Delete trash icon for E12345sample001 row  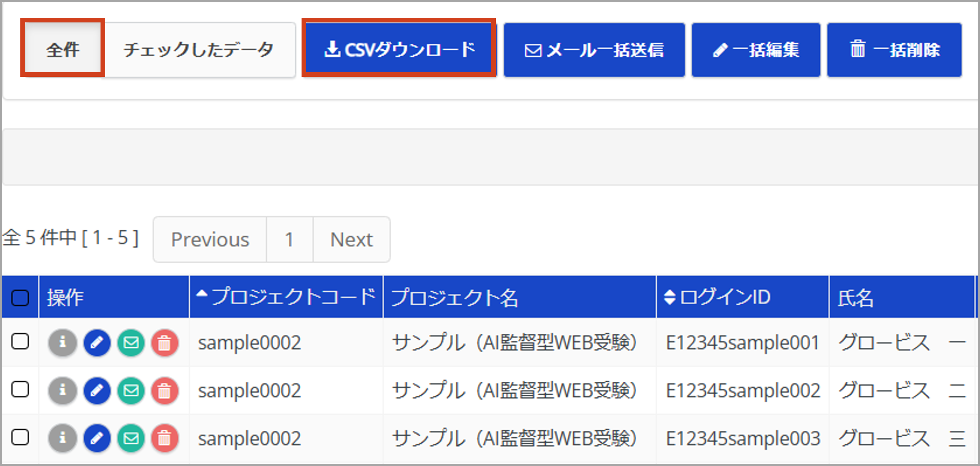(165, 343)
